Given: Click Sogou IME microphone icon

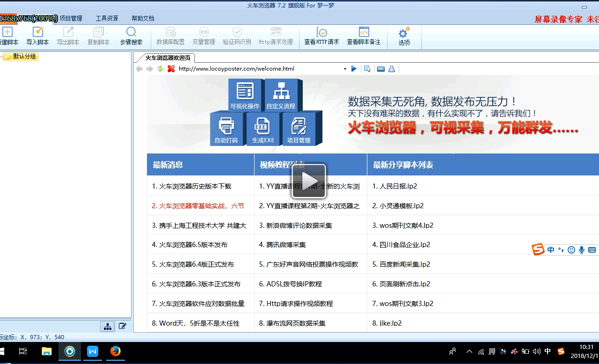Looking at the screenshot, I should 582,250.
